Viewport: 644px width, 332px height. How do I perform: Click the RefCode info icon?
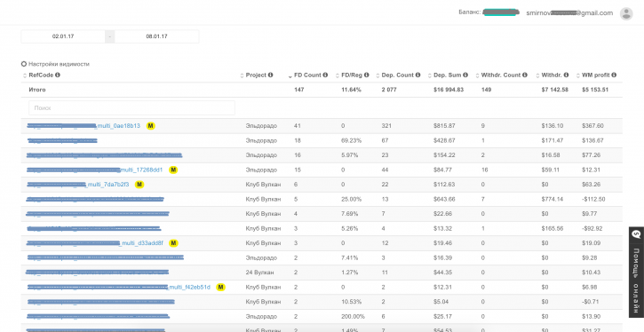[58, 75]
